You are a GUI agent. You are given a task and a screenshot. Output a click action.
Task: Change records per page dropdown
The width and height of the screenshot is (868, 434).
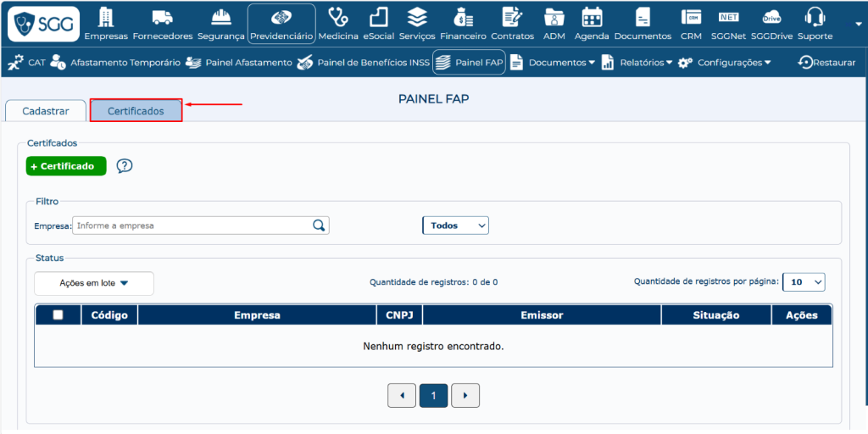(x=803, y=282)
